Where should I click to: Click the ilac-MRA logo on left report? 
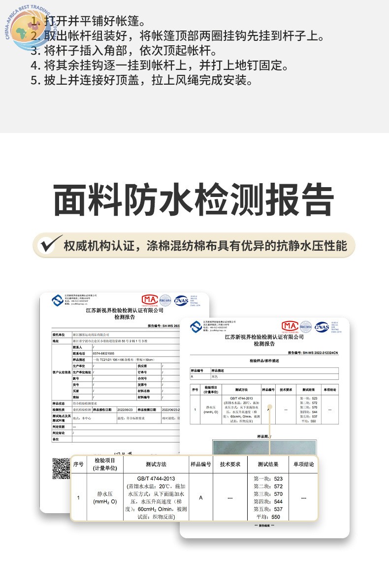[164, 300]
